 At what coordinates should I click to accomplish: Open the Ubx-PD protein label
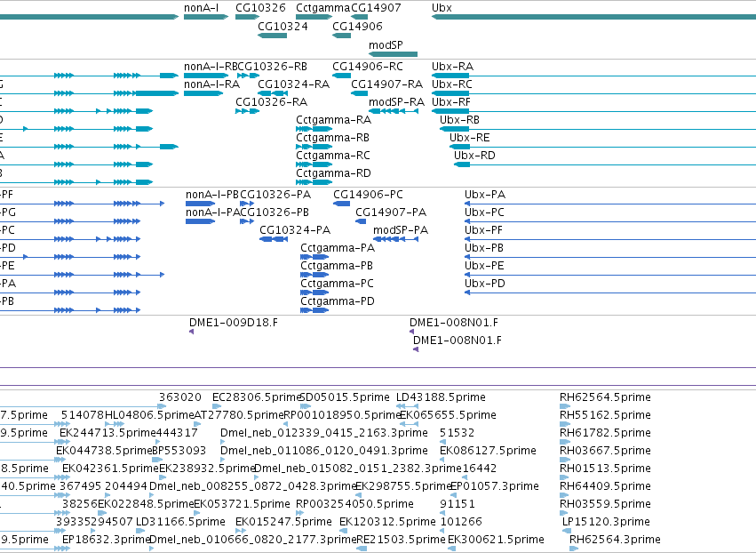tap(485, 285)
